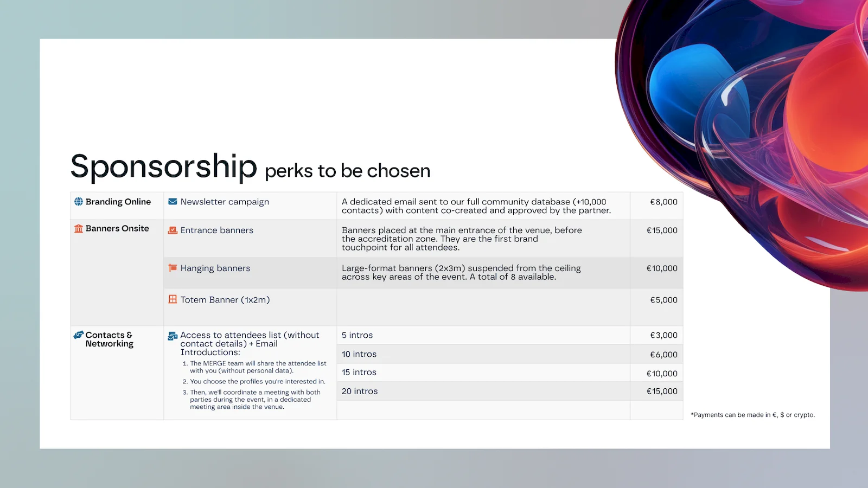The height and width of the screenshot is (488, 868).
Task: Select the Sponsorship title heading
Action: [x=163, y=166]
